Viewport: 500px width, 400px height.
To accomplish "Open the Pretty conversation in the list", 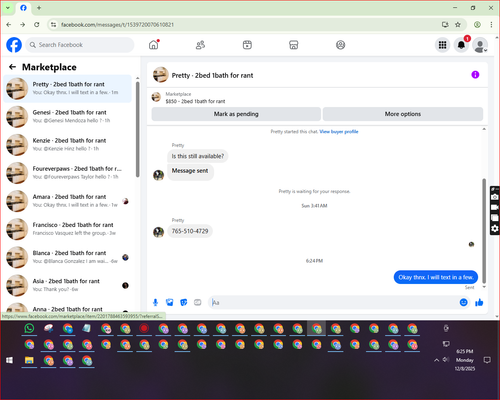I will [x=68, y=89].
